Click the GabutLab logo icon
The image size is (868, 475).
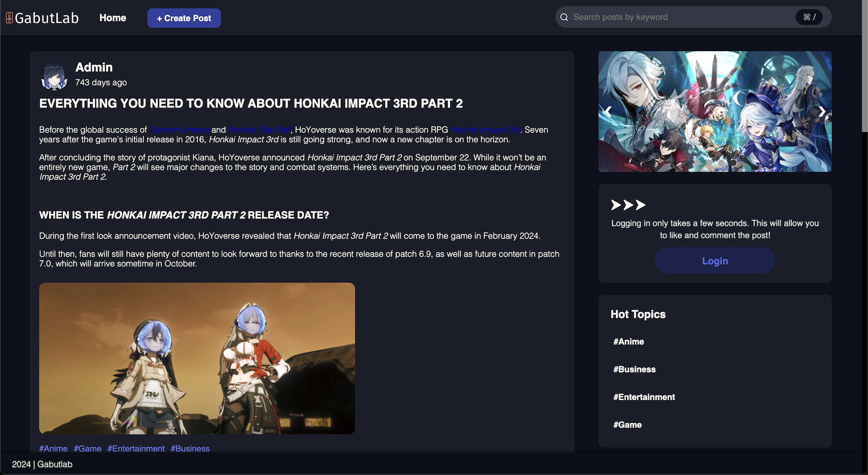pos(9,18)
